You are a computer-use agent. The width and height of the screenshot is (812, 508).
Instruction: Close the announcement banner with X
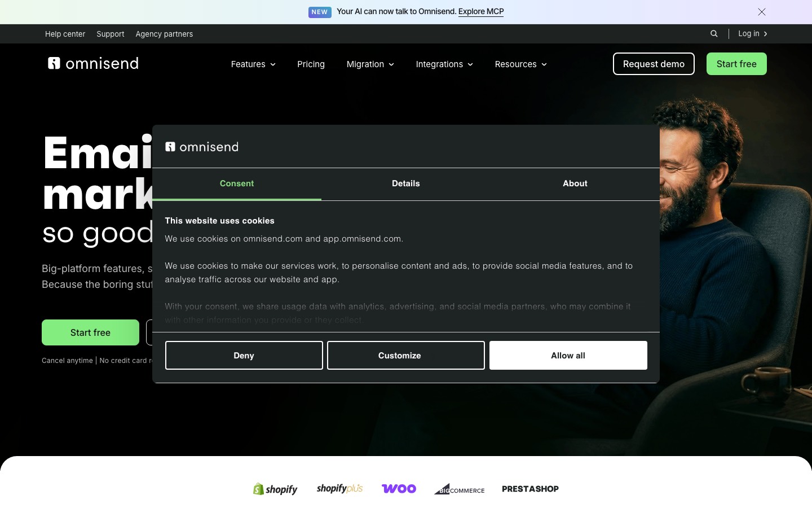coord(762,12)
